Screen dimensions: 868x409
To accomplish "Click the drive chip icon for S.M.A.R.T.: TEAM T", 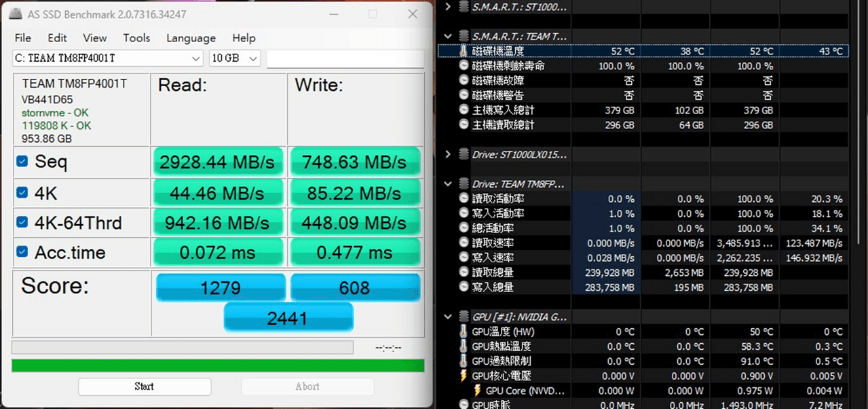I will point(464,36).
